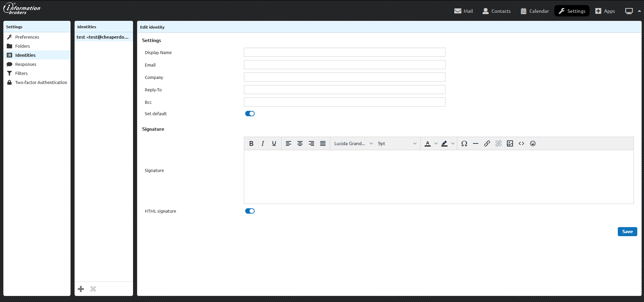The image size is (644, 302).
Task: Open the Mail tab in top bar
Action: point(464,11)
